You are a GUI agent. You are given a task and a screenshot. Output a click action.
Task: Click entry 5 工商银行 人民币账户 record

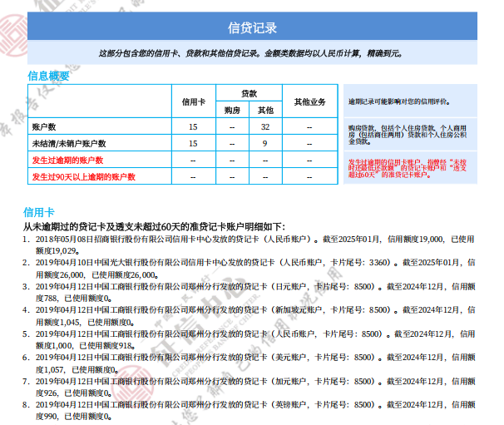(250, 340)
